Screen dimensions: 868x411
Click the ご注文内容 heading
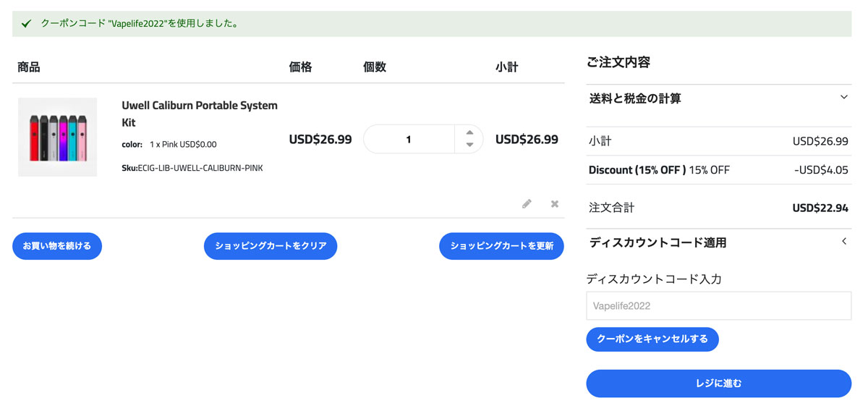(x=618, y=62)
